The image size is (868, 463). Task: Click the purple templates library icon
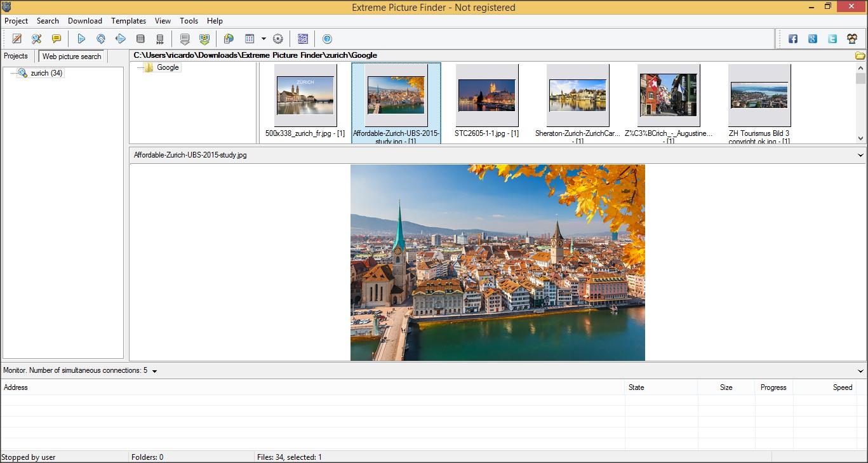pyautogui.click(x=303, y=39)
